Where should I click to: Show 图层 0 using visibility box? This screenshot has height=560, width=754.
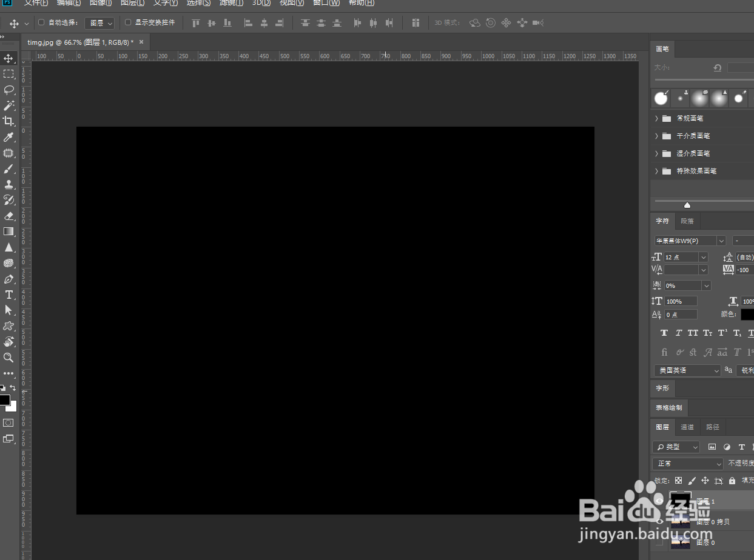pos(659,542)
